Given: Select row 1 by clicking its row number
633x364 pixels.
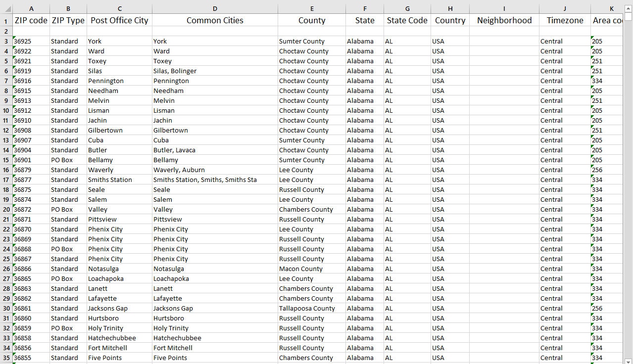Looking at the screenshot, I should (5, 20).
